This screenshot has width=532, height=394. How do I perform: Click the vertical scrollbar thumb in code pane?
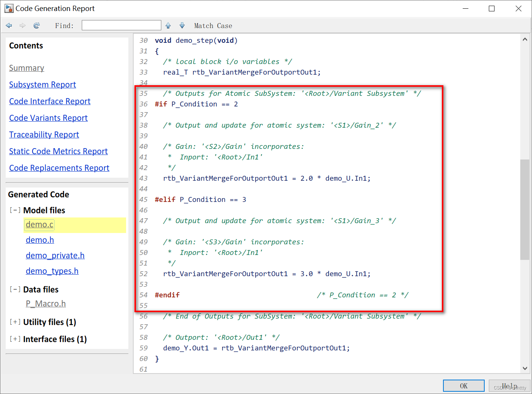tap(525, 210)
